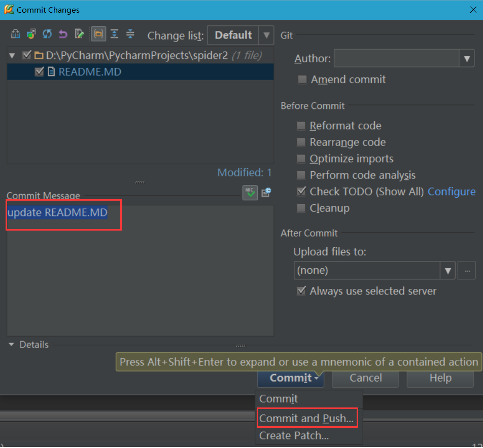
Task: Uncheck the README.MD file checkbox
Action: pyautogui.click(x=39, y=71)
